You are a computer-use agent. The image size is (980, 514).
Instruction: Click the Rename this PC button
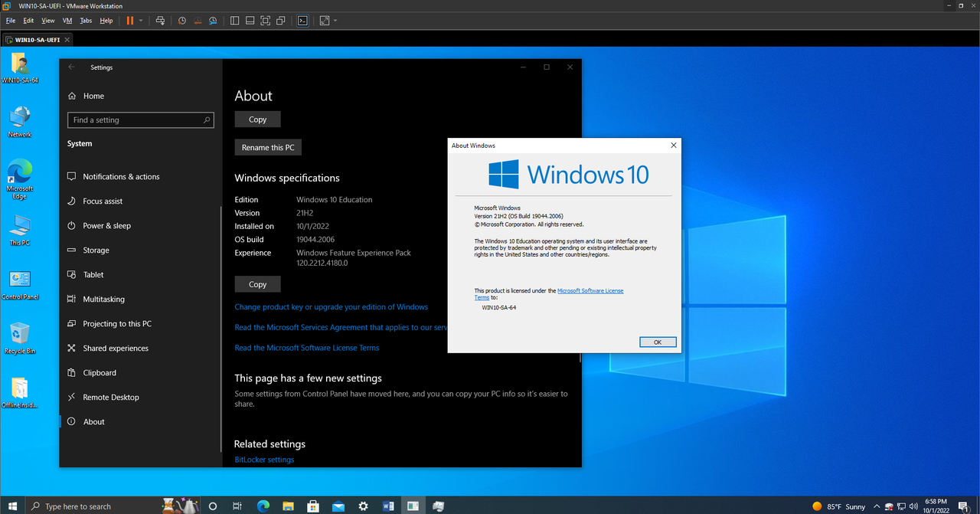tap(268, 148)
